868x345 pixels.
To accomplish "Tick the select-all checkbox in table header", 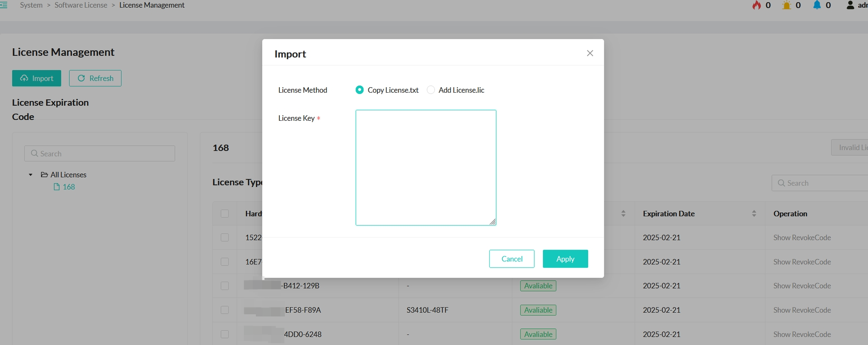I will pyautogui.click(x=225, y=213).
